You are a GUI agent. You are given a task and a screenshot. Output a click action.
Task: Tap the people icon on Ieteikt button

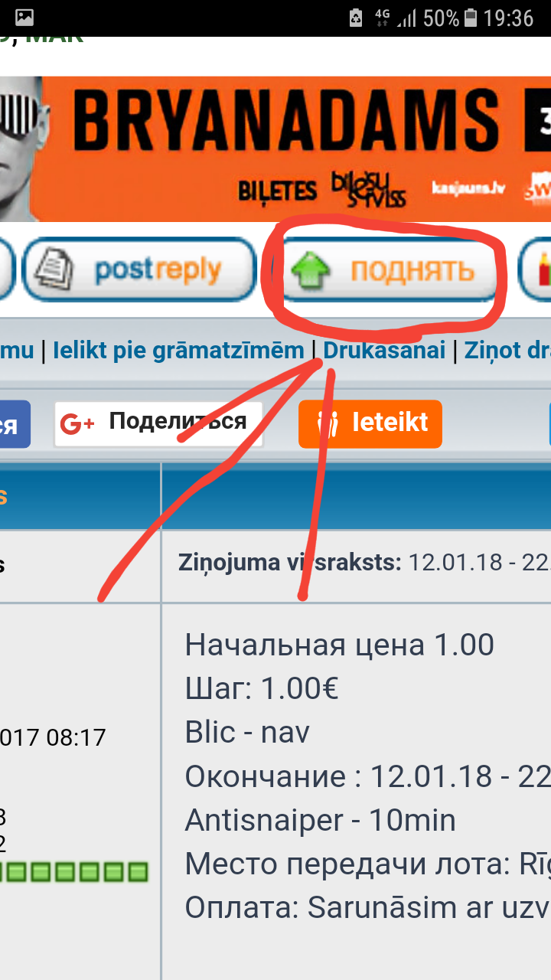tap(330, 423)
